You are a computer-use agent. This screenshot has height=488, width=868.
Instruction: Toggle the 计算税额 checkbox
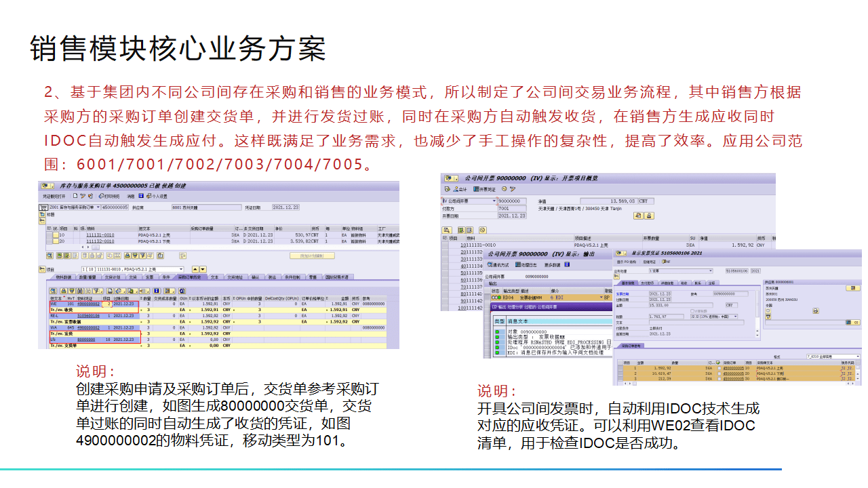pyautogui.click(x=692, y=311)
